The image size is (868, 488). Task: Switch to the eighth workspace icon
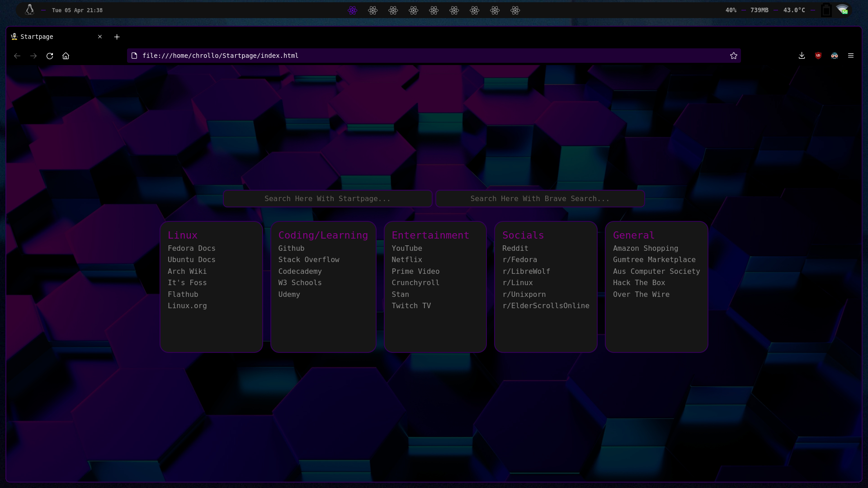pos(495,10)
